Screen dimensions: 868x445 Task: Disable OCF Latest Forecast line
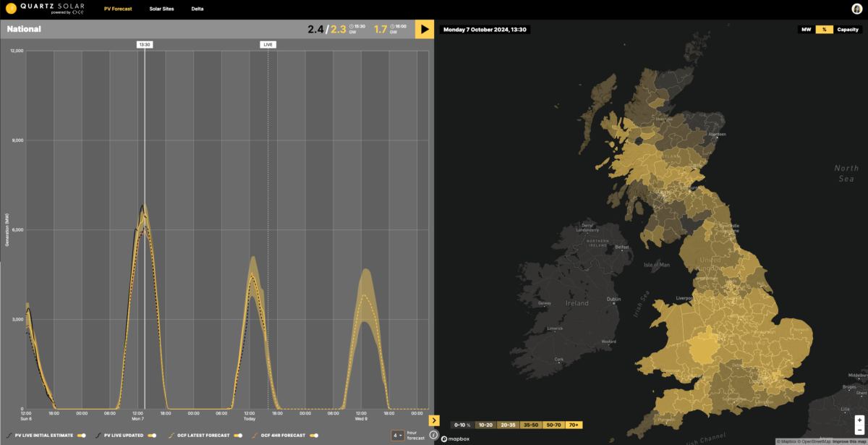point(237,436)
